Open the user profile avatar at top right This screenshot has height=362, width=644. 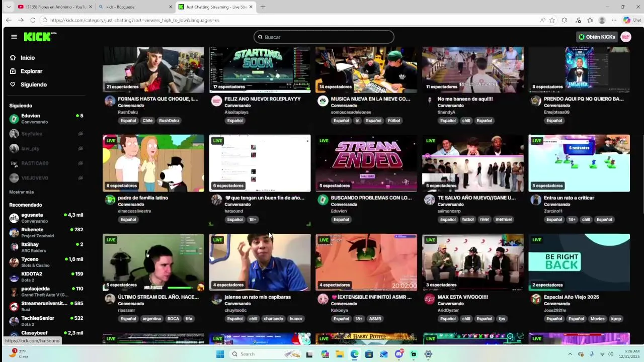pos(626,37)
